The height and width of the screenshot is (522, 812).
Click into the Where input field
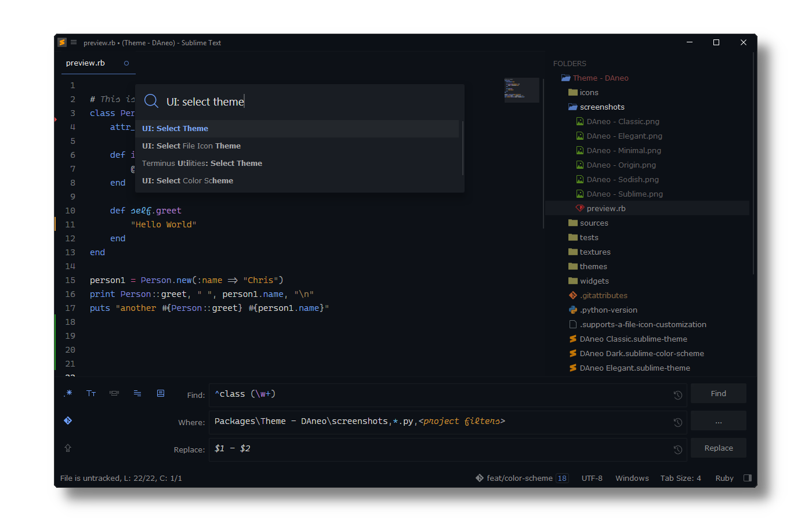448,422
